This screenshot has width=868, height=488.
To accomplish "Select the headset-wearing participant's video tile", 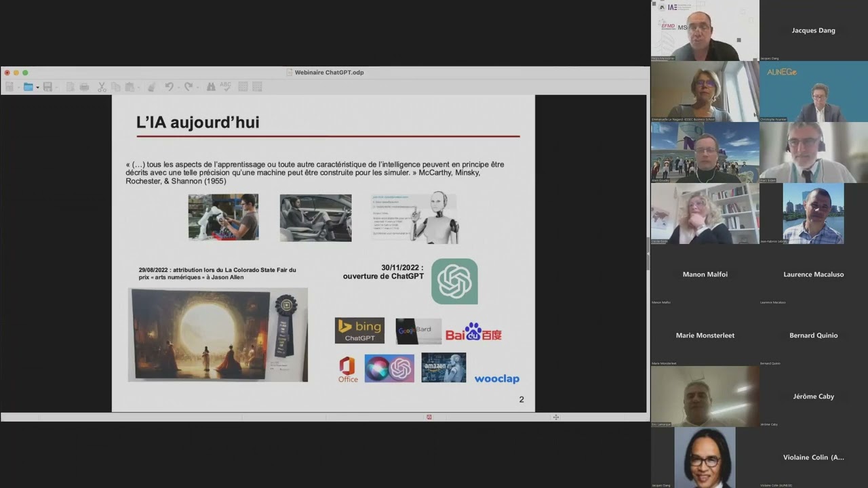I will coord(814,152).
